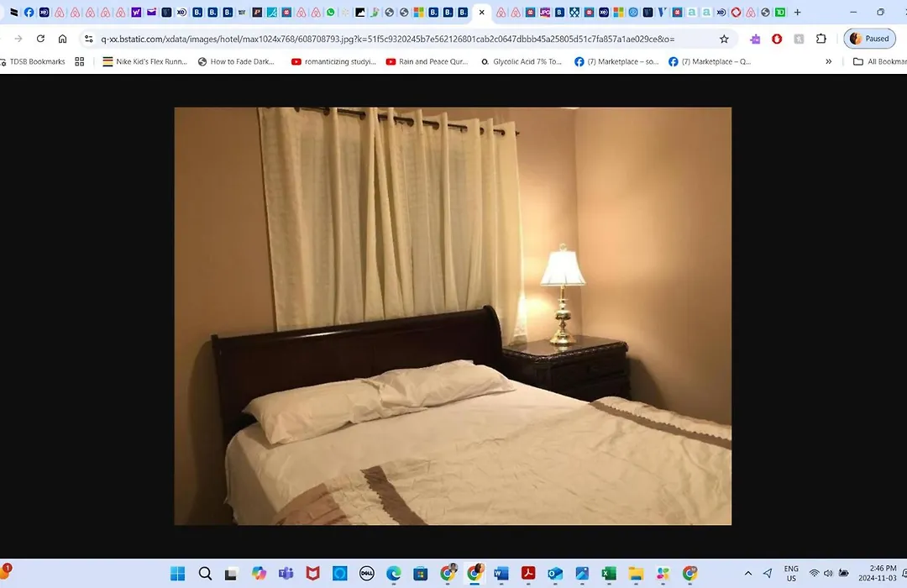Open Excel from taskbar
Screen dimensions: 907x588
609,574
